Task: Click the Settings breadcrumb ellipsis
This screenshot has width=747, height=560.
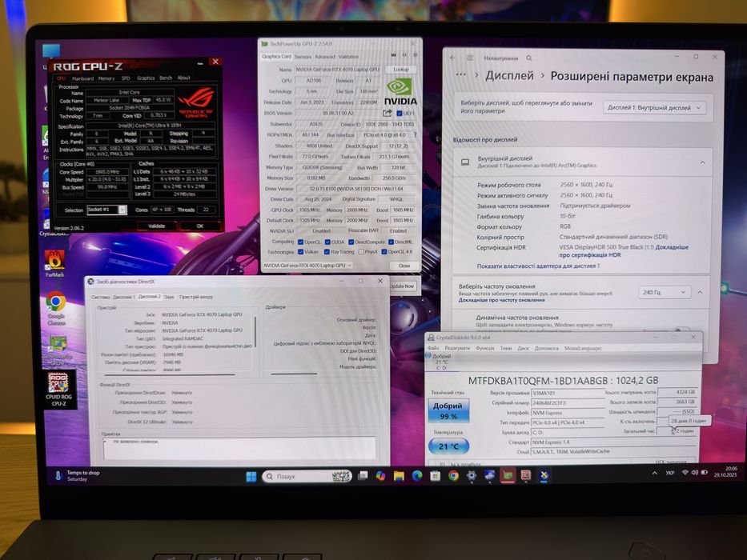Action: (460, 74)
